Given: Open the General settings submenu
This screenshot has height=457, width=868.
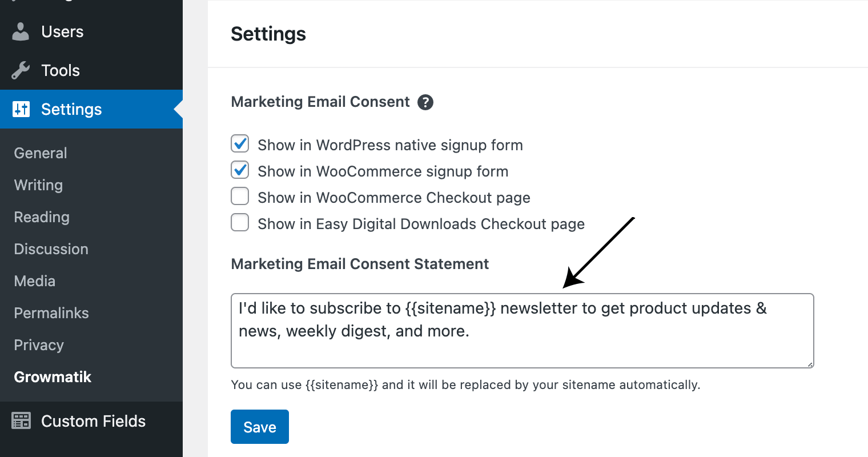Looking at the screenshot, I should pos(41,153).
